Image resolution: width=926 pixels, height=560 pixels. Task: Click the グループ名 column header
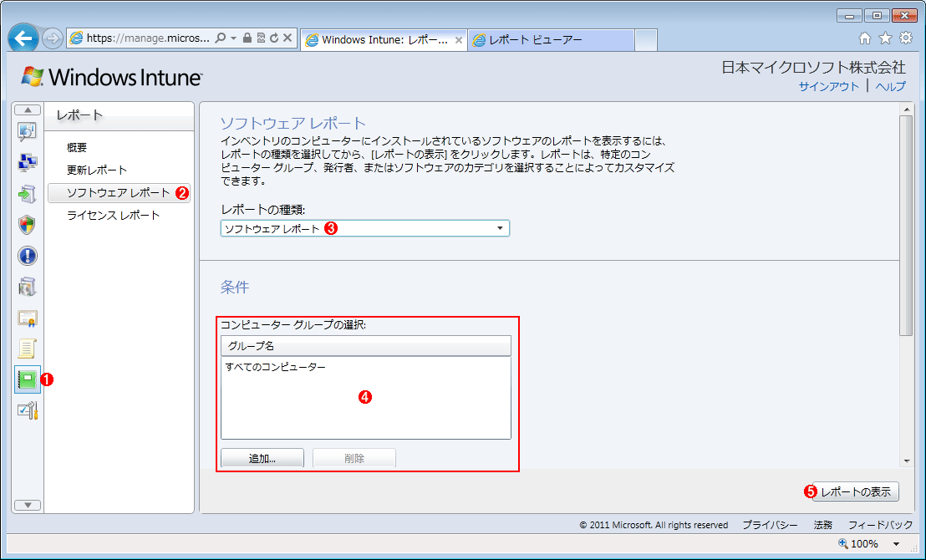tap(365, 345)
